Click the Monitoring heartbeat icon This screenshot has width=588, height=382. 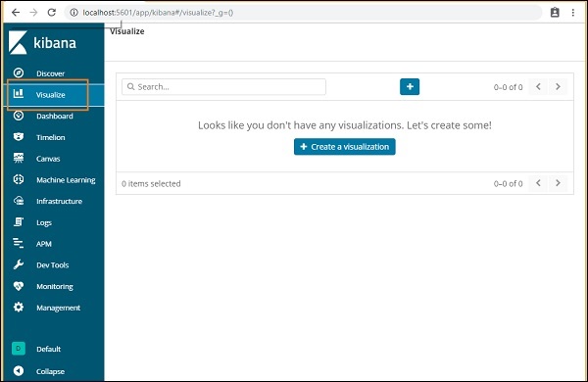coord(19,286)
